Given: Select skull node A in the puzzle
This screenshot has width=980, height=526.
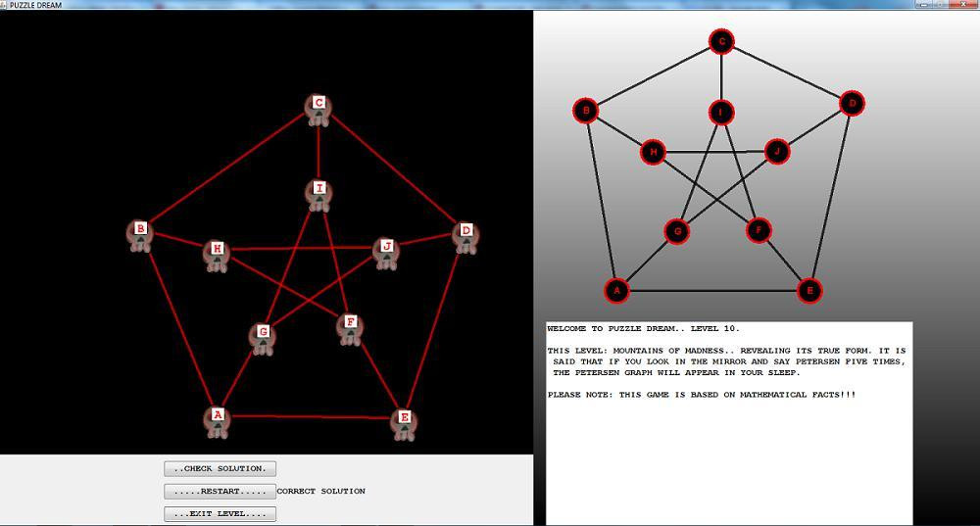Looking at the screenshot, I should coord(217,422).
